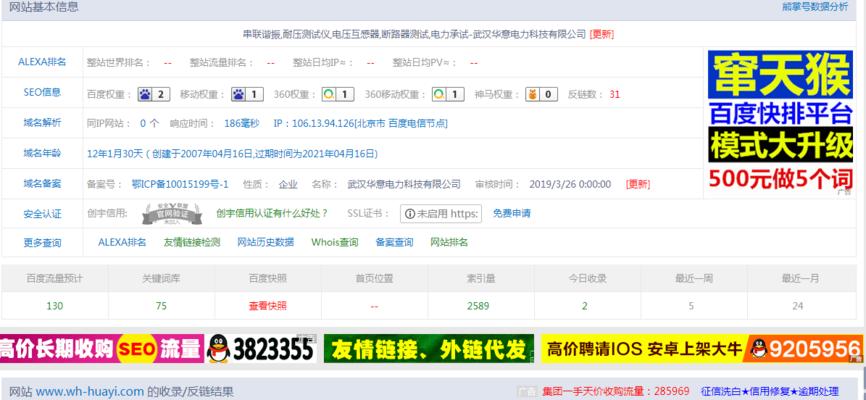This screenshot has width=866, height=400.
Task: Open 网站历史数据 query
Action: [266, 243]
